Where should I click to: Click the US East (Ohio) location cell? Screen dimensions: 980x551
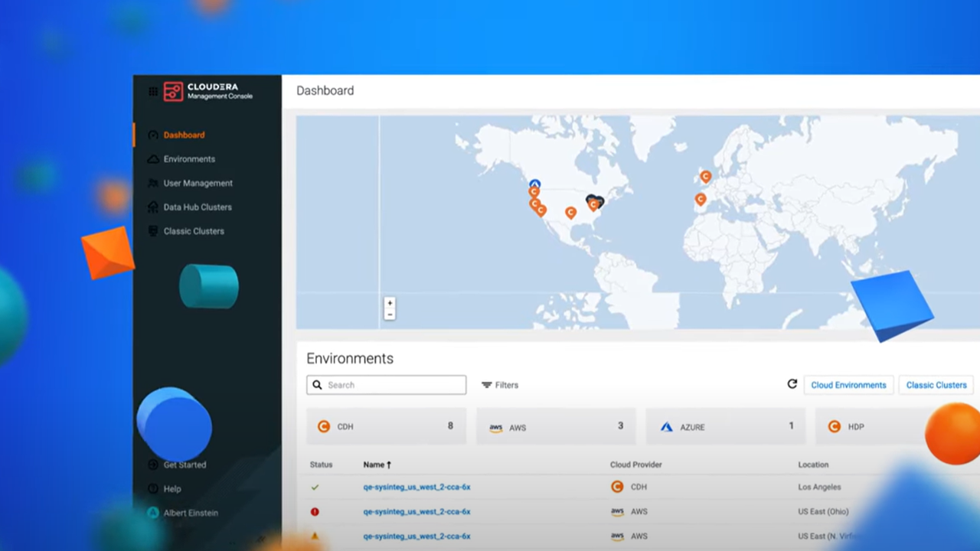823,511
